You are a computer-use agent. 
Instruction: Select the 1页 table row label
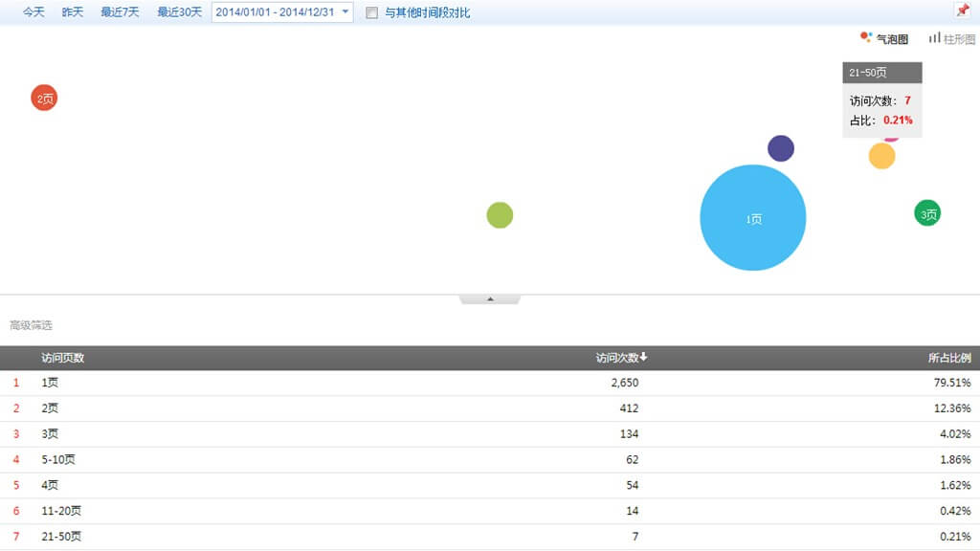pyautogui.click(x=50, y=383)
